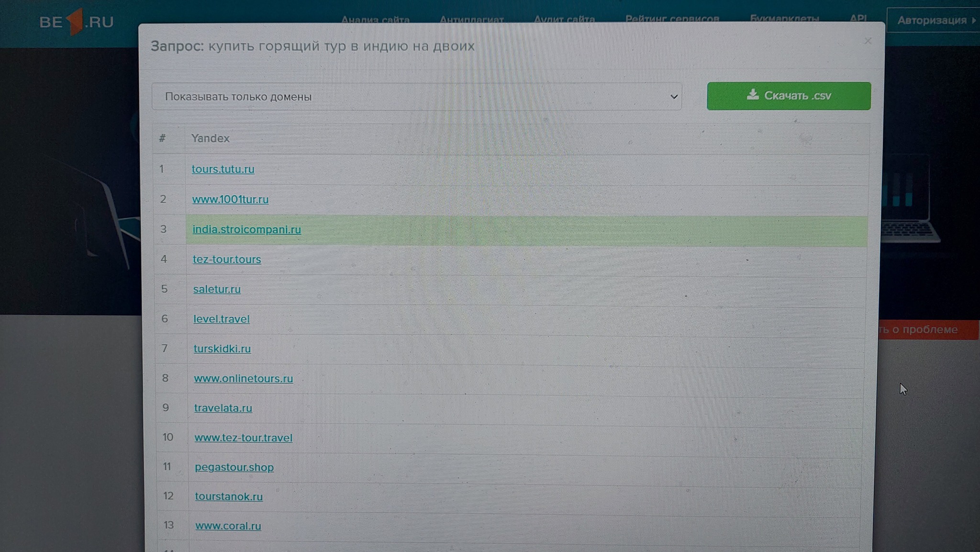Open the Рейтинг сервисов menu item
This screenshot has height=552, width=980.
point(672,19)
